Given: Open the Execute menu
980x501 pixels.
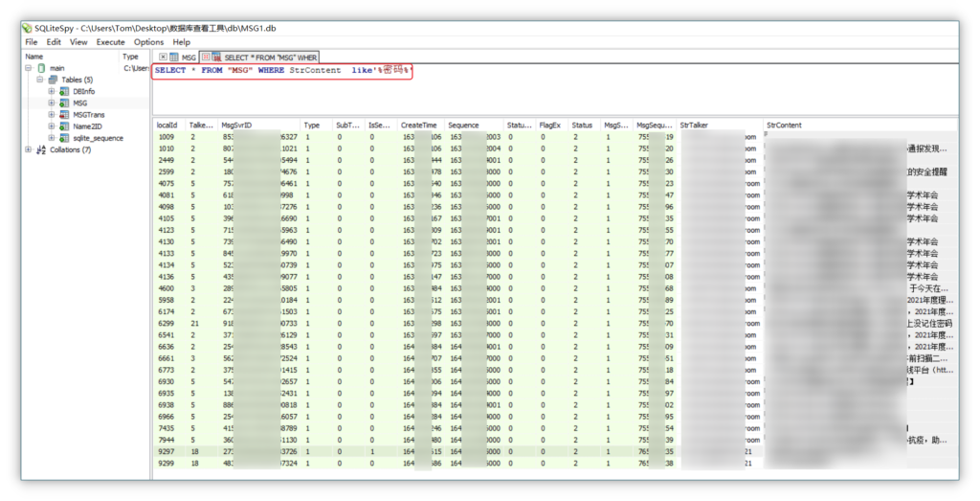Looking at the screenshot, I should [x=111, y=42].
